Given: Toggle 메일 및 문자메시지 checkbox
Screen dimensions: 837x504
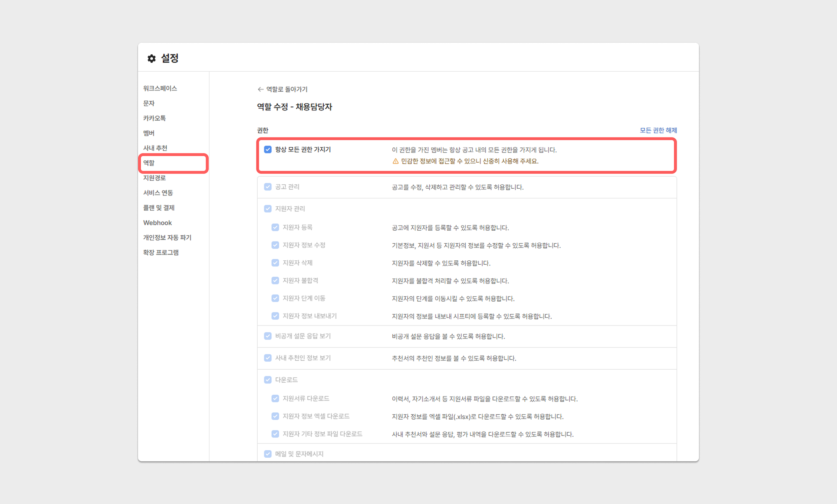Looking at the screenshot, I should [268, 454].
